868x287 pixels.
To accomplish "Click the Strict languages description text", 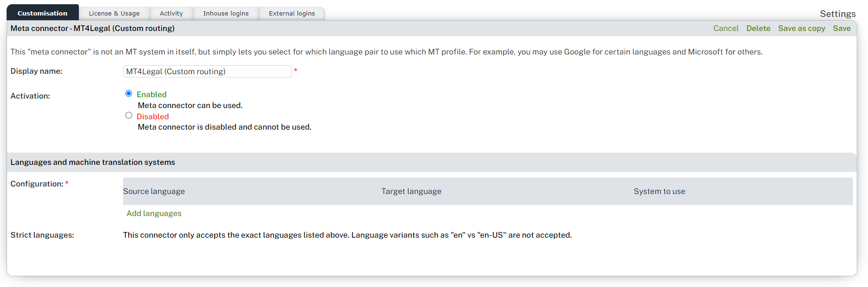I will (x=347, y=235).
